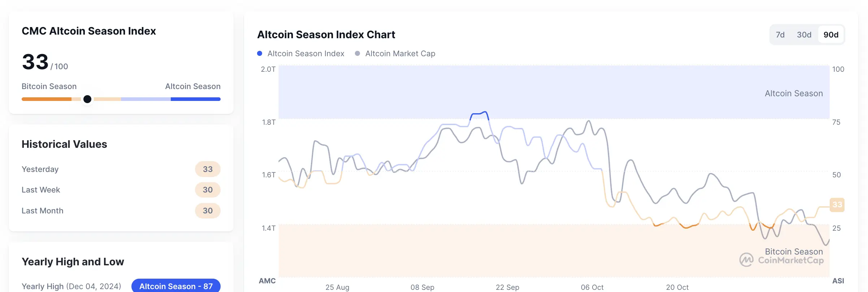Click the AMC axis label
The height and width of the screenshot is (292, 868).
(x=268, y=281)
